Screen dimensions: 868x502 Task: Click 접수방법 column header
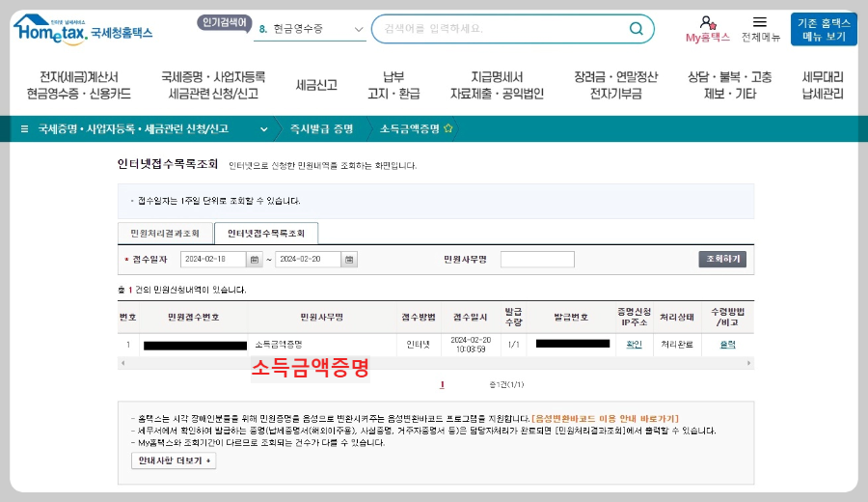click(419, 318)
